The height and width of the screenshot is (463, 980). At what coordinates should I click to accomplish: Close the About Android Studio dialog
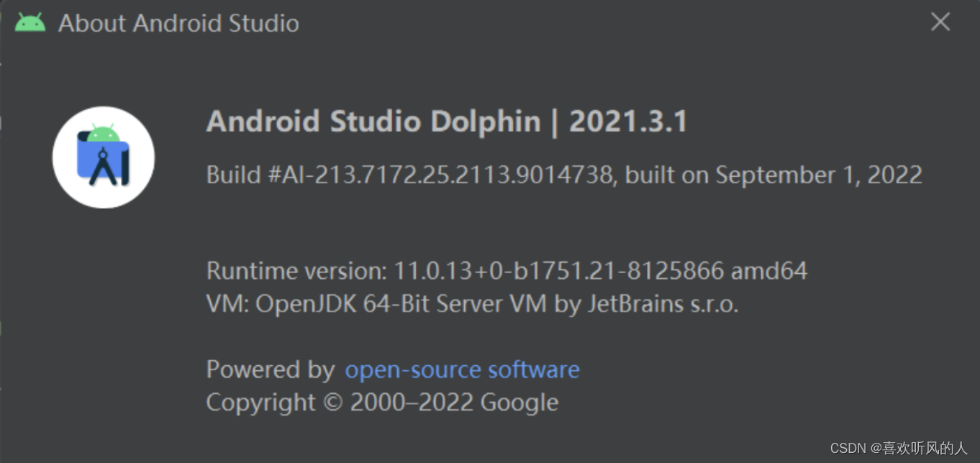940,22
